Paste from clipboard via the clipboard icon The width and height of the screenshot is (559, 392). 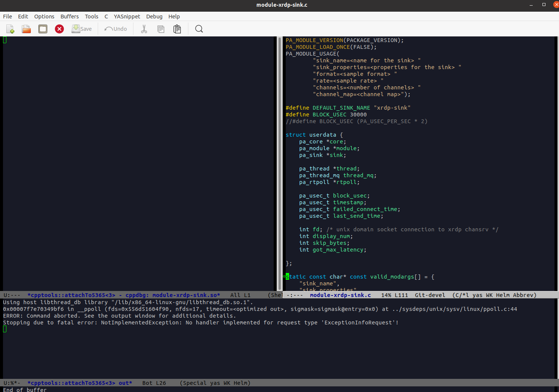pyautogui.click(x=177, y=29)
